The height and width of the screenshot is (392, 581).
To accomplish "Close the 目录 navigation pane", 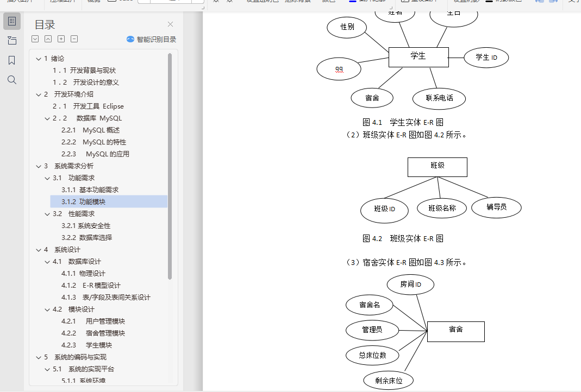I will pyautogui.click(x=171, y=24).
